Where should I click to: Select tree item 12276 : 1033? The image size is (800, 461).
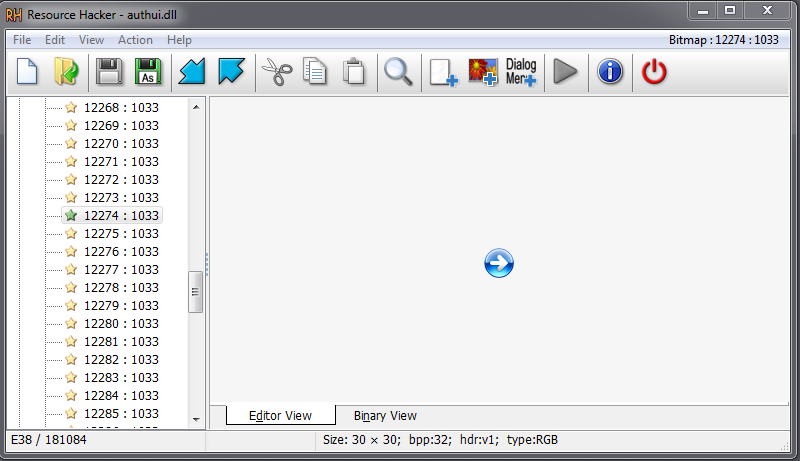pos(121,251)
